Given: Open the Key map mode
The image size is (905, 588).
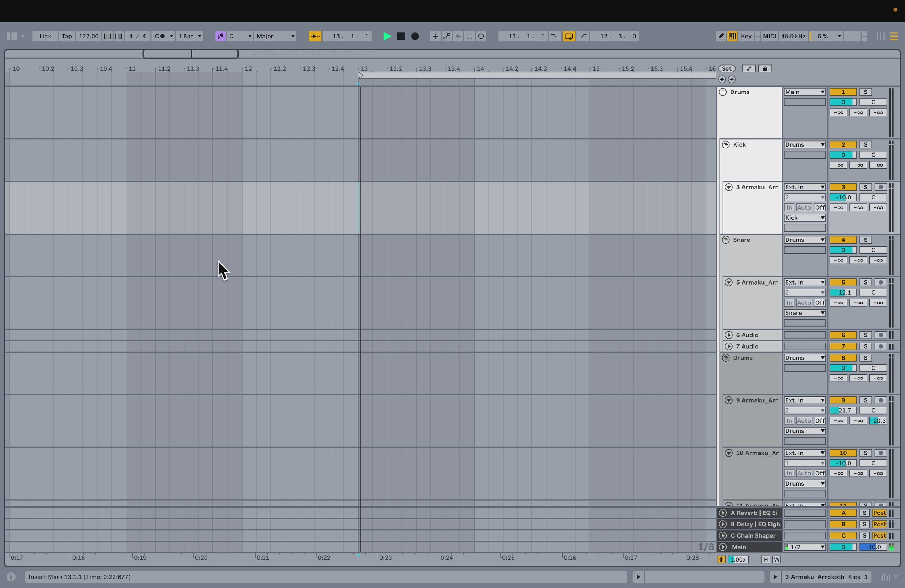Looking at the screenshot, I should [x=746, y=36].
